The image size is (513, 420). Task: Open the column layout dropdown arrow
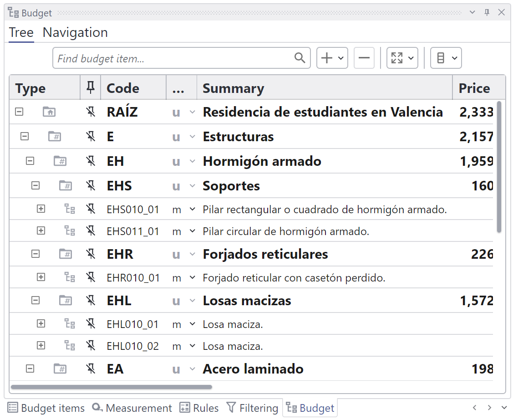(454, 58)
